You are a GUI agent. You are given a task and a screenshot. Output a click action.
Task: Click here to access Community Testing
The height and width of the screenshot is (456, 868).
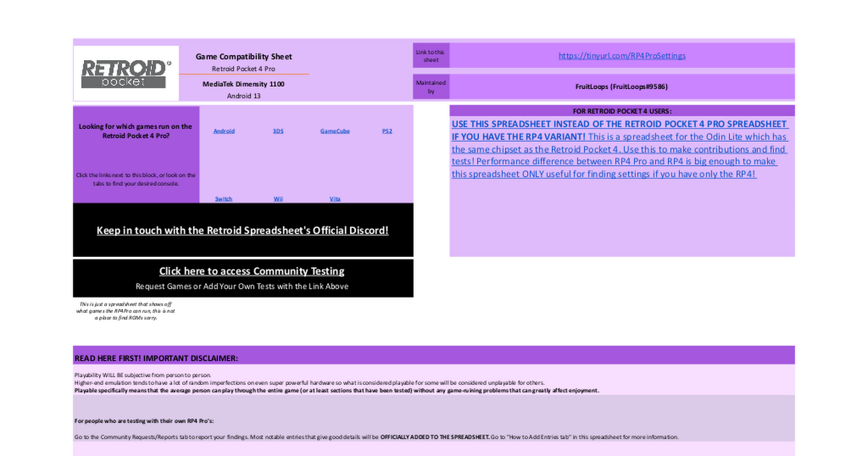[252, 271]
